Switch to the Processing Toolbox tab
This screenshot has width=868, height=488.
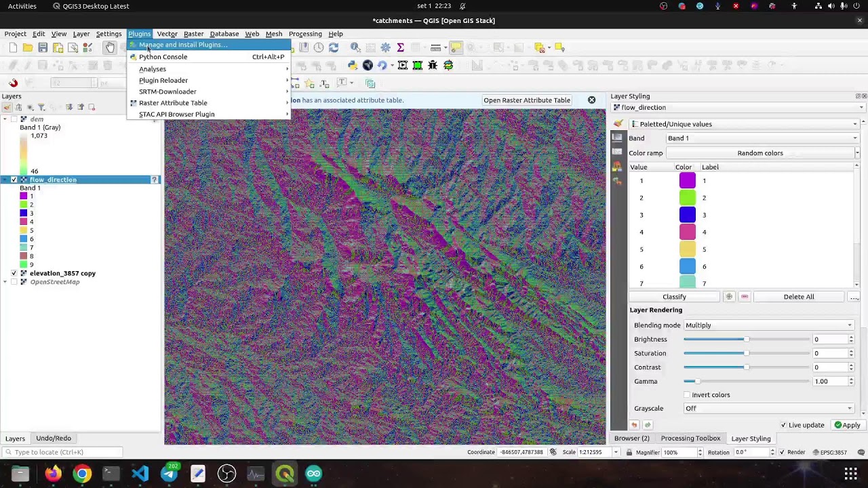(x=690, y=439)
